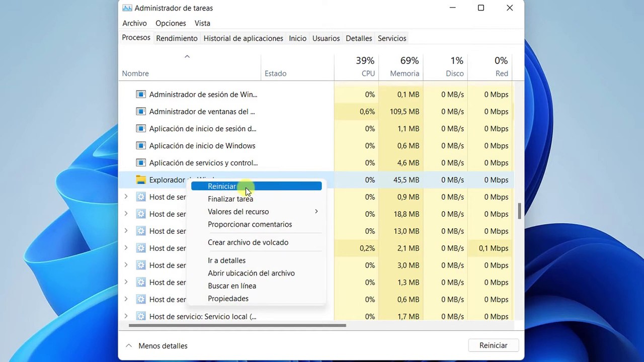Click Reiniciar button at window bottom
Image resolution: width=644 pixels, height=362 pixels.
[x=493, y=345]
